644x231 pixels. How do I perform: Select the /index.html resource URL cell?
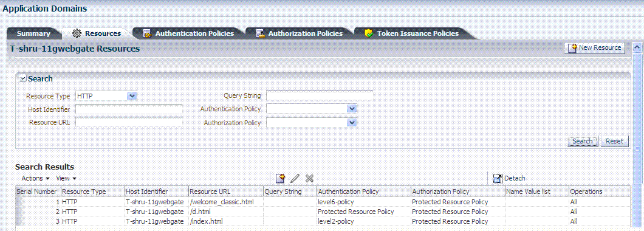(226, 221)
